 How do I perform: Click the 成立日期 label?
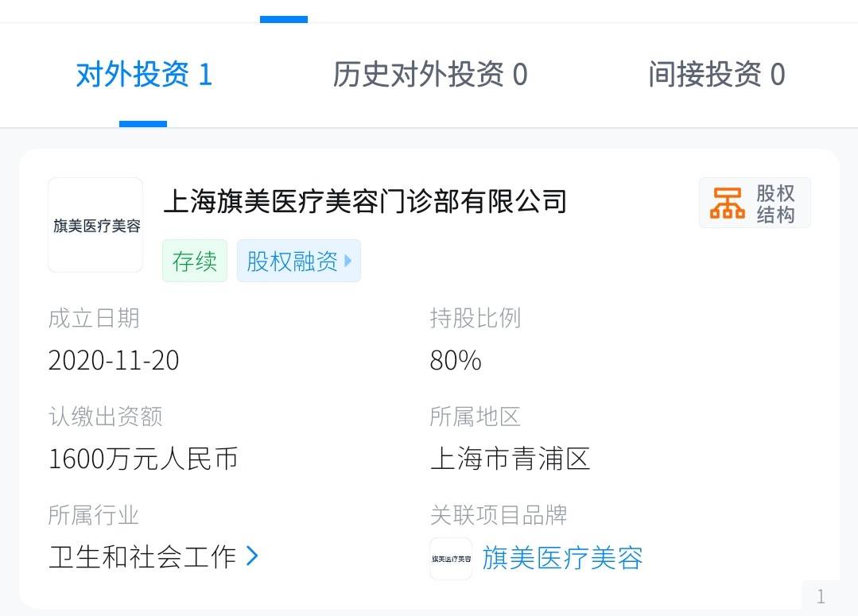point(94,318)
